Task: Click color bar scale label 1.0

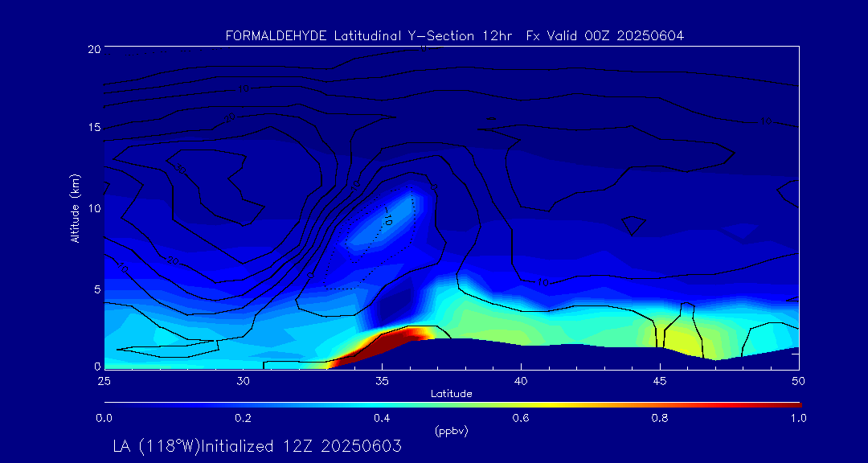Action: [798, 418]
